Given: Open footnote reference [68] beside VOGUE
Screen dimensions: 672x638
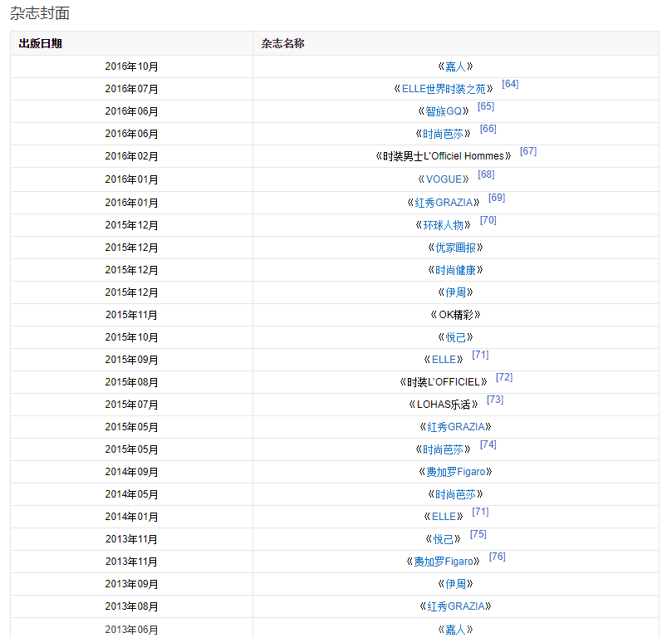Looking at the screenshot, I should coord(486,174).
